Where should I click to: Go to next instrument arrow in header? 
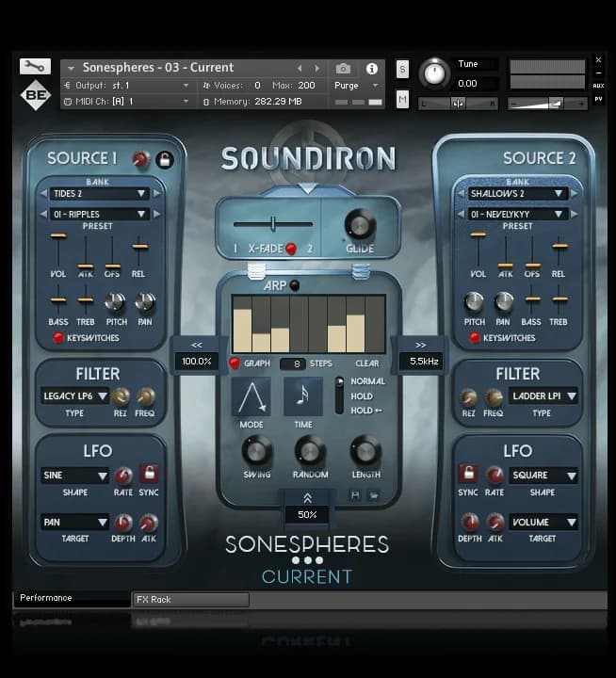click(317, 69)
